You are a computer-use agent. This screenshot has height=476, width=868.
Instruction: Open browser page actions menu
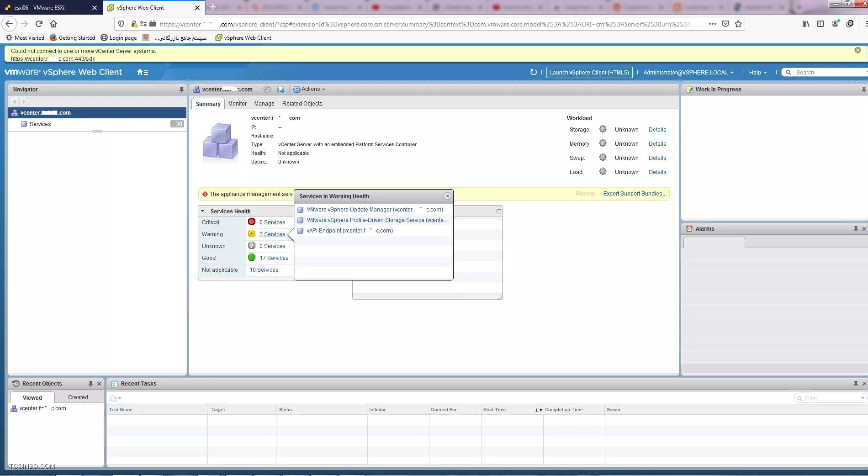(713, 24)
